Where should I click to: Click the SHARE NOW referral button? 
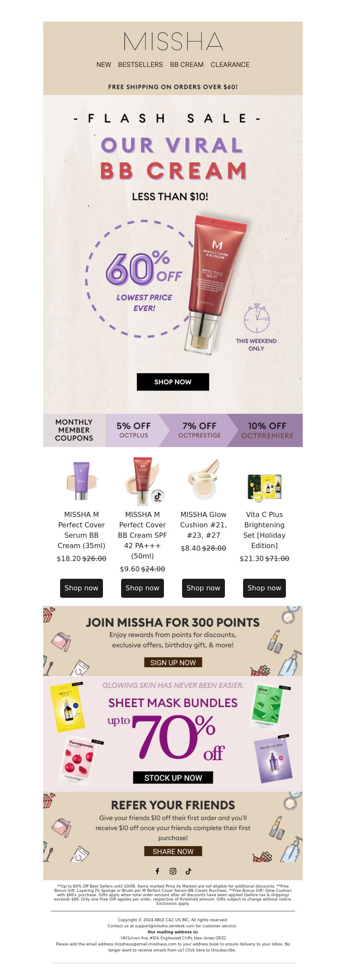point(173,851)
